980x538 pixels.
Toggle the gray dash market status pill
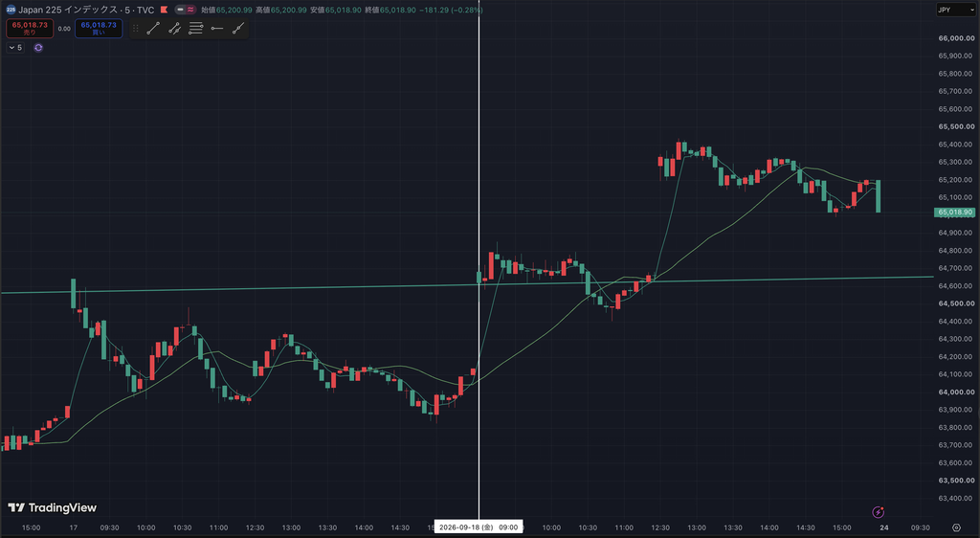(180, 10)
